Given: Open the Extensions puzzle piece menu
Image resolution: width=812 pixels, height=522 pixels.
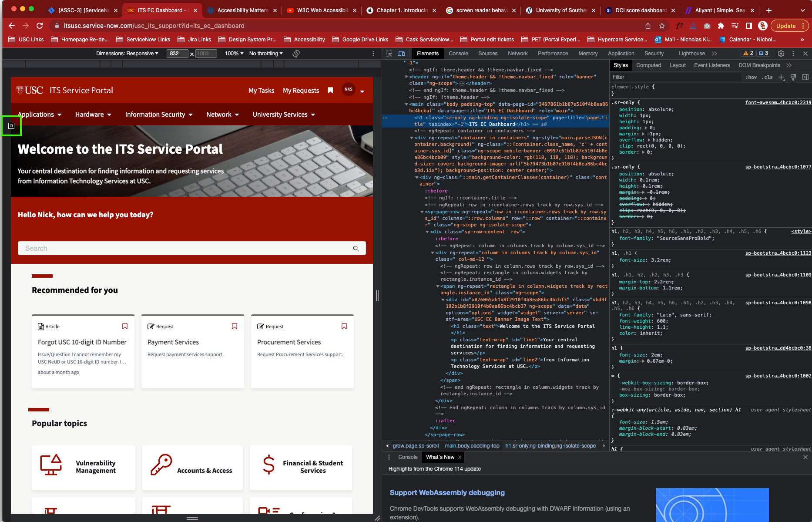Looking at the screenshot, I should point(721,26).
